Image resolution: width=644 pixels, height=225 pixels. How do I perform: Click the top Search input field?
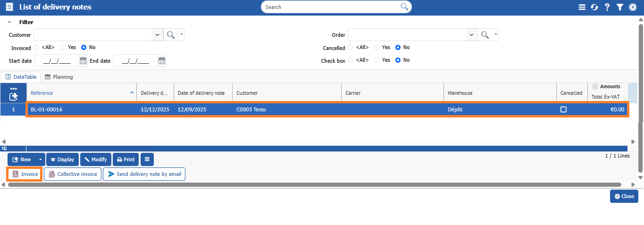tap(330, 7)
